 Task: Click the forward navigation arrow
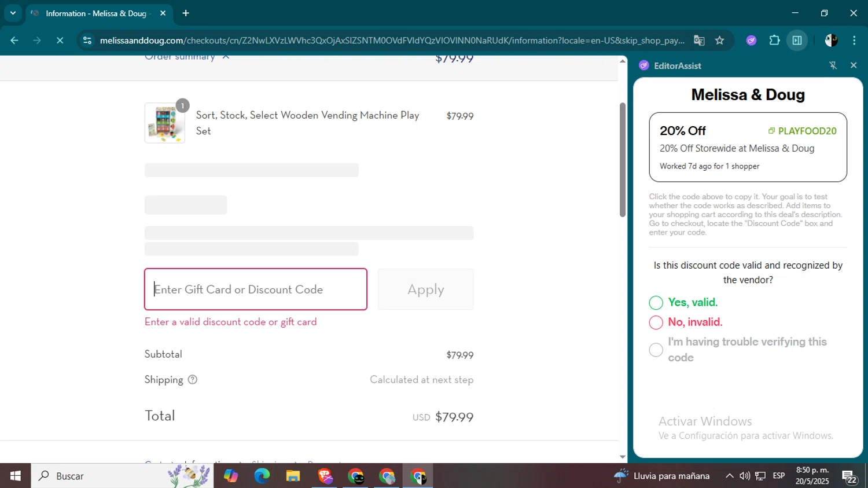click(x=37, y=41)
